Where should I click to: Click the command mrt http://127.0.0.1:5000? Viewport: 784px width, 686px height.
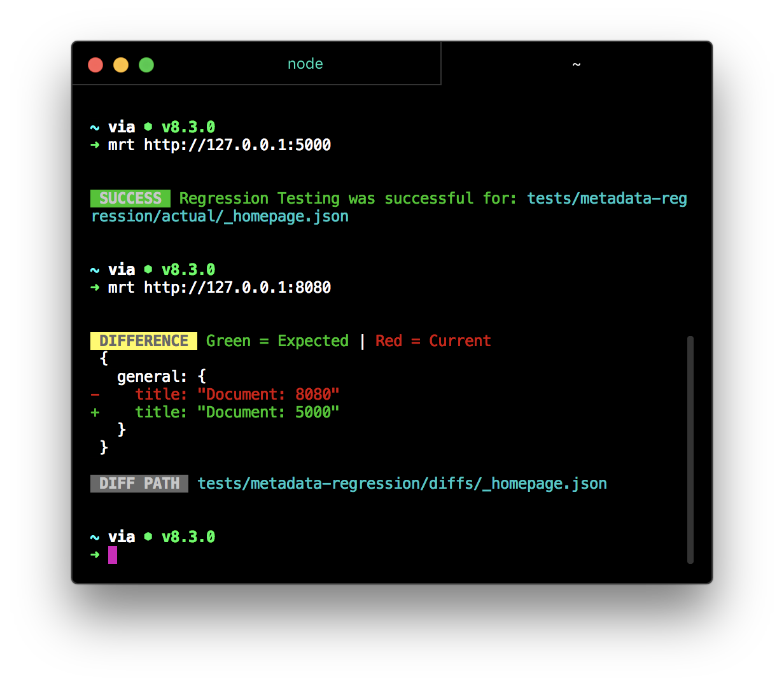coord(220,145)
